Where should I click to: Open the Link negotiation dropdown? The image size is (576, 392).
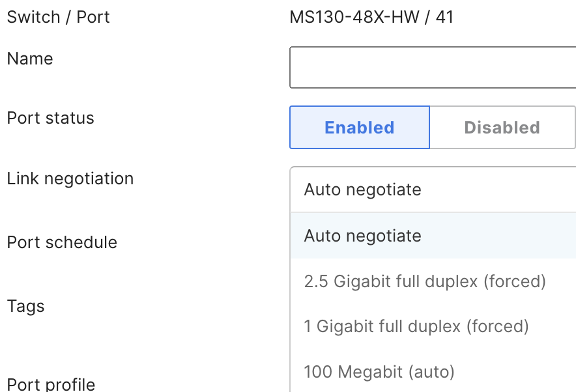(430, 189)
